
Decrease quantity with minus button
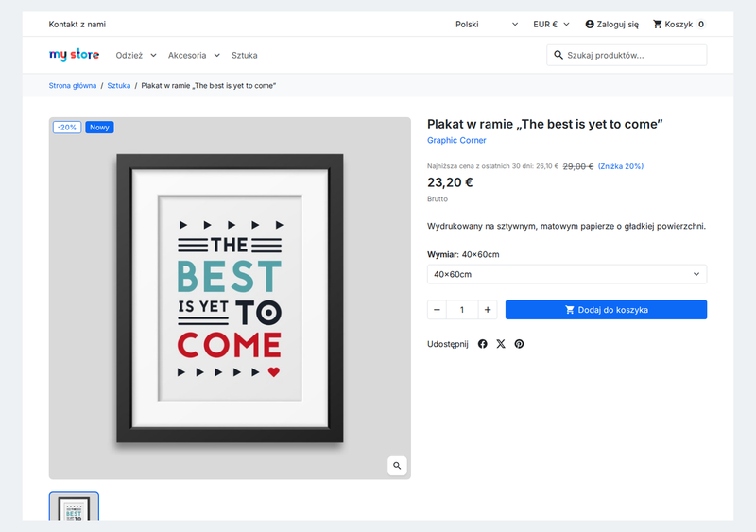point(437,310)
